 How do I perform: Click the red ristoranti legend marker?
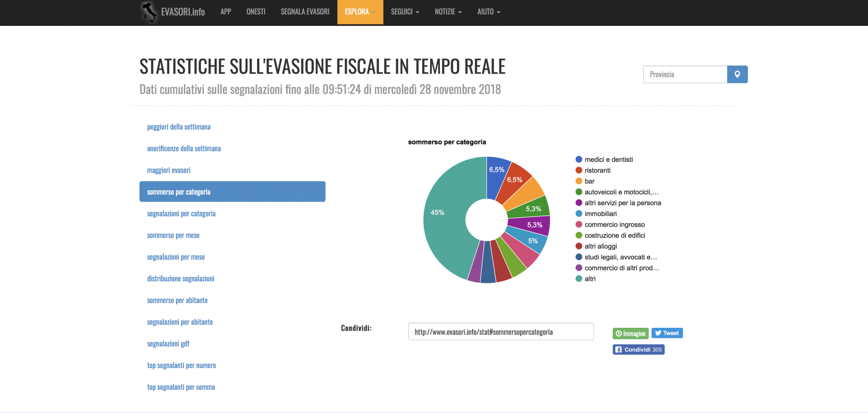pyautogui.click(x=579, y=170)
